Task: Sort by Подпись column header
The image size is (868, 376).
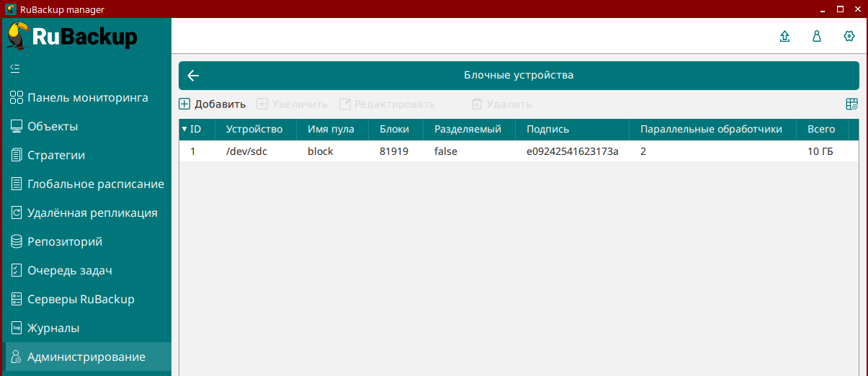Action: pyautogui.click(x=572, y=130)
